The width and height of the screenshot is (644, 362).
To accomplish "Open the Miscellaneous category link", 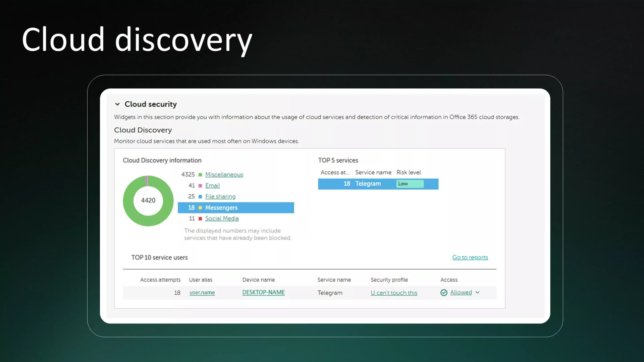I will pyautogui.click(x=224, y=174).
